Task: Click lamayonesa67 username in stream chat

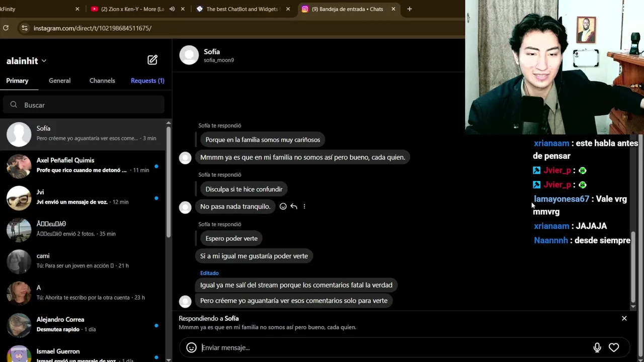Action: coord(561,199)
